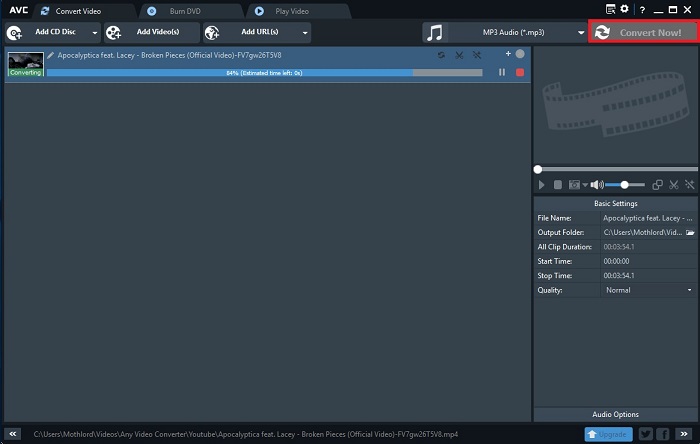Click the Start Time value 00:00:00
700x444 pixels.
coord(616,261)
